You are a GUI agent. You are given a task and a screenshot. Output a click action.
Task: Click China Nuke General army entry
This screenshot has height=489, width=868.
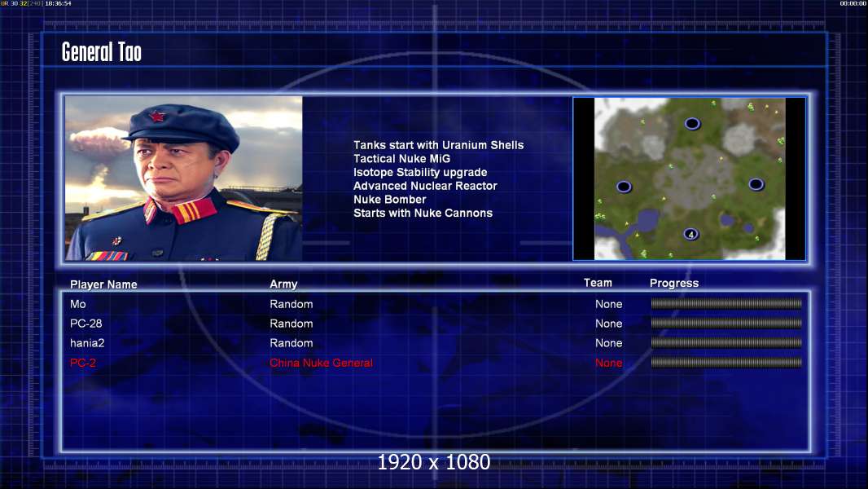coord(321,363)
